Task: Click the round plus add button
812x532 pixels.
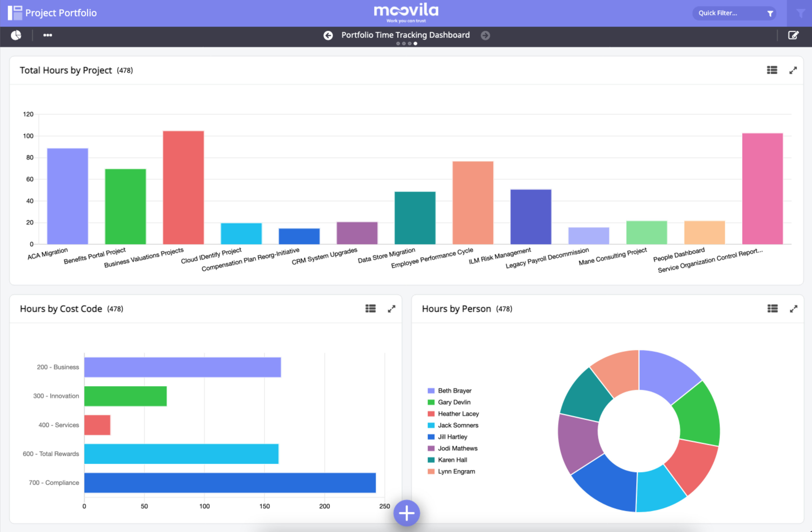Action: click(x=406, y=513)
